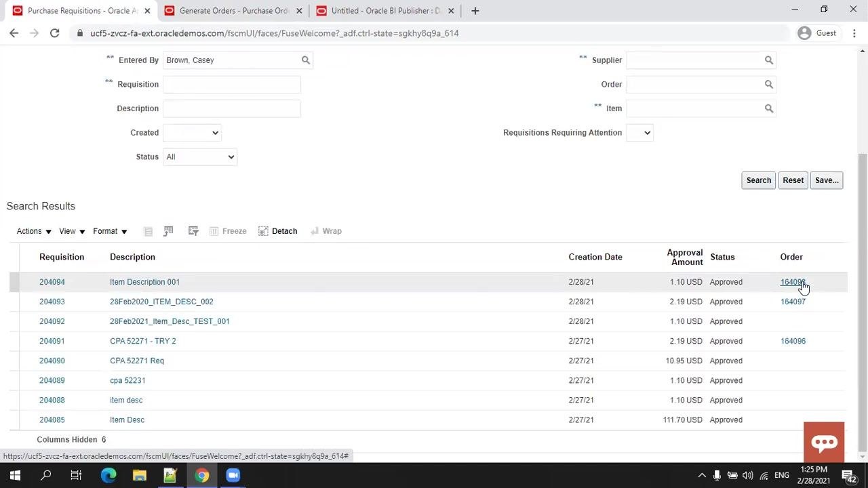Open requisition link 204090
868x488 pixels.
pyautogui.click(x=52, y=361)
